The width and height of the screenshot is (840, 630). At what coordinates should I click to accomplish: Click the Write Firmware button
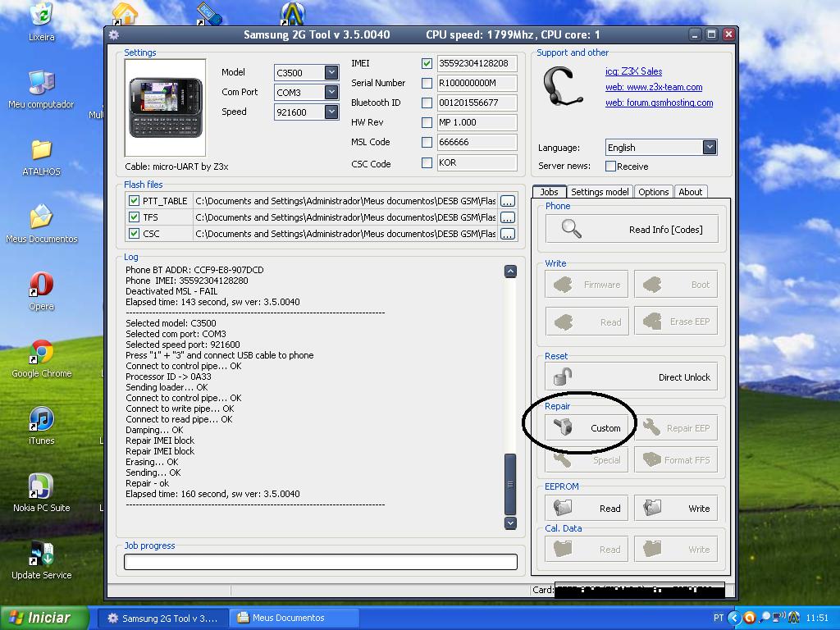click(x=587, y=285)
